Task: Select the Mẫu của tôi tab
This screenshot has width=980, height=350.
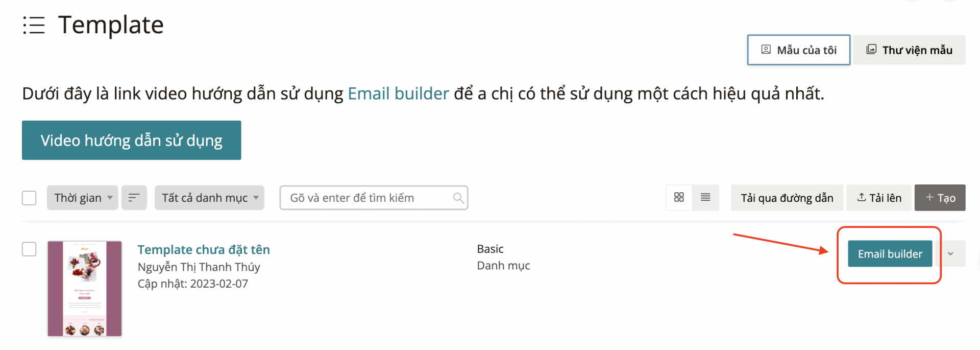Action: click(x=799, y=50)
